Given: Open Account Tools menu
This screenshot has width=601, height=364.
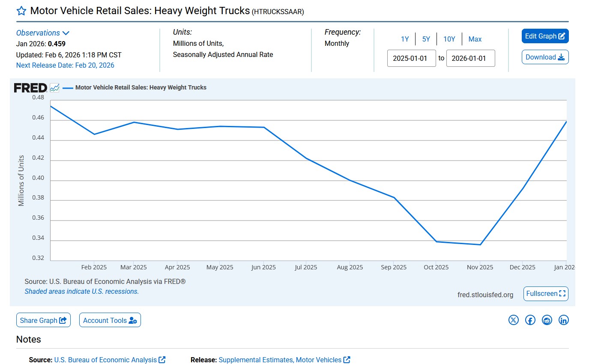Looking at the screenshot, I should (x=110, y=320).
